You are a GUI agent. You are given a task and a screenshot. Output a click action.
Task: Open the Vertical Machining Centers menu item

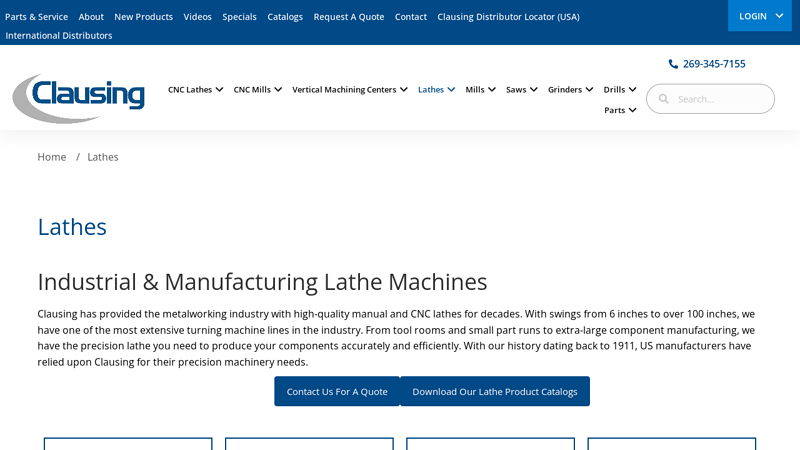[344, 90]
